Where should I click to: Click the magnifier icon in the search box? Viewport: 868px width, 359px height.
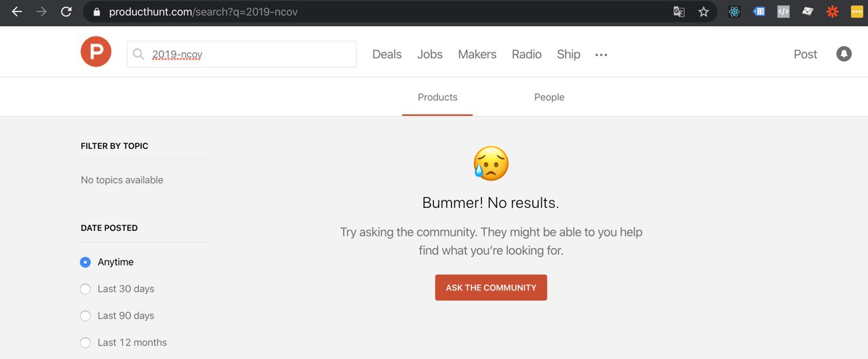coord(138,54)
